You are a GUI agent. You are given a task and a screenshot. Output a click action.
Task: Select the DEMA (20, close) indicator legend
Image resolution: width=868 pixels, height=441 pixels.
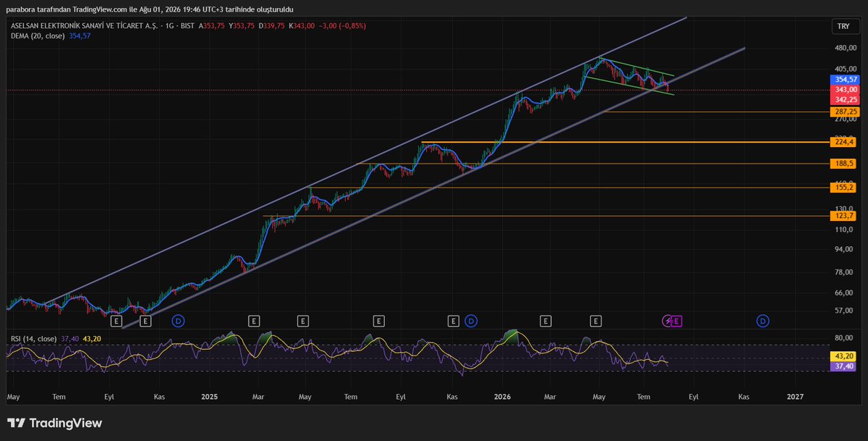click(x=38, y=35)
